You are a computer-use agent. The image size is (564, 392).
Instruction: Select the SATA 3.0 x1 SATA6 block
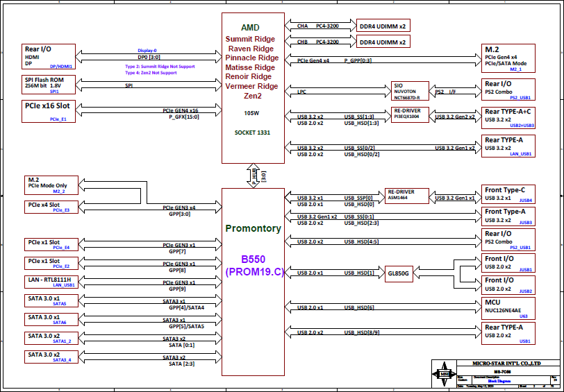tap(51, 319)
